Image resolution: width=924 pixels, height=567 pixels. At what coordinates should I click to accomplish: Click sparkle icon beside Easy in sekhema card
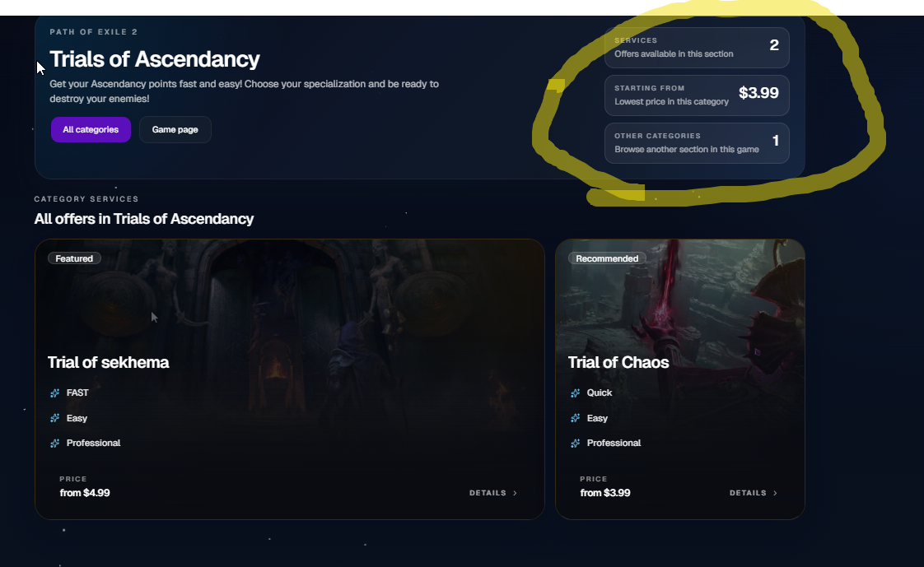[x=55, y=418]
